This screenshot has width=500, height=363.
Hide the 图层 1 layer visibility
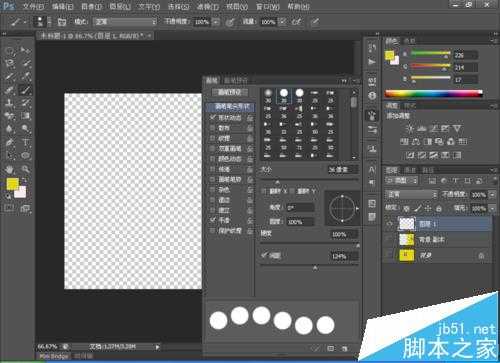(389, 224)
